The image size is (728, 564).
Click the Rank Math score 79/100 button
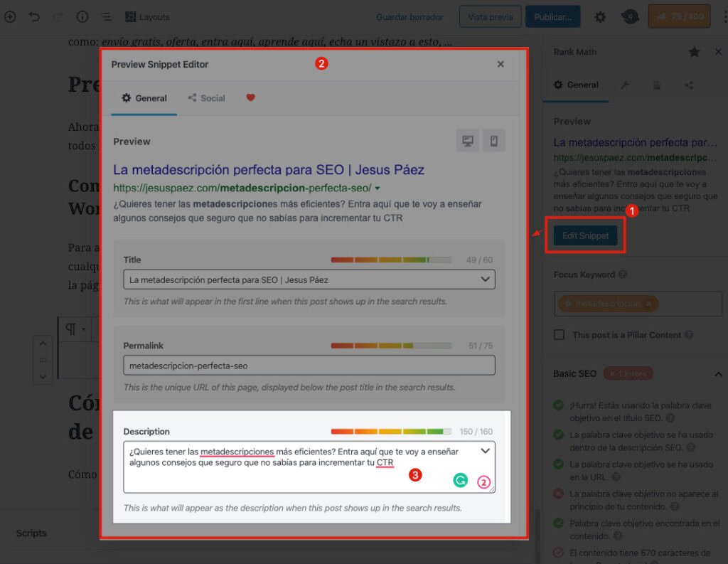[x=679, y=17]
